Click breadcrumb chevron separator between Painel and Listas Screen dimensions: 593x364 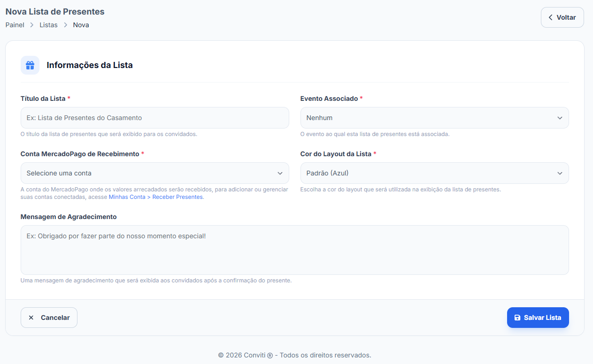(x=32, y=25)
